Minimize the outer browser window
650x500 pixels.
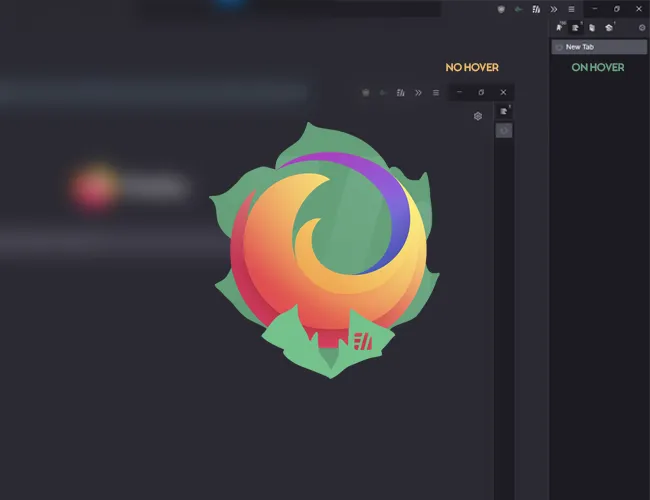(594, 9)
